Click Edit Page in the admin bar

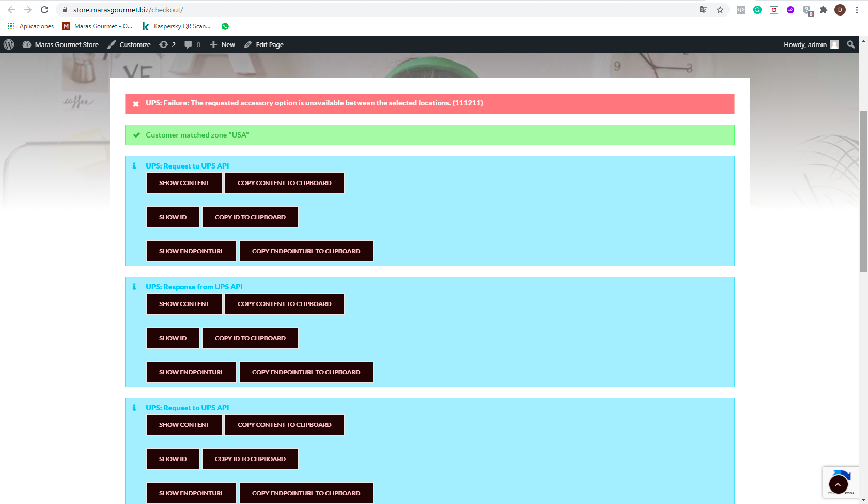264,44
